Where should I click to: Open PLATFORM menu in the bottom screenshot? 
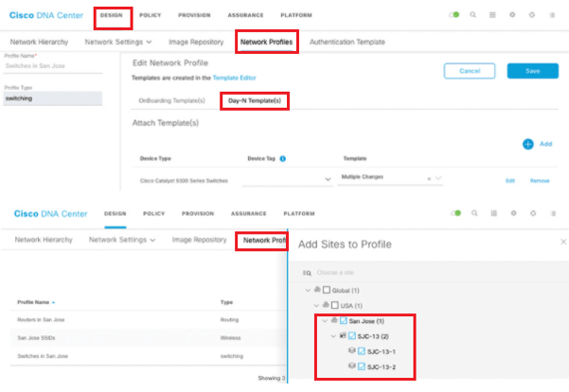click(x=299, y=213)
